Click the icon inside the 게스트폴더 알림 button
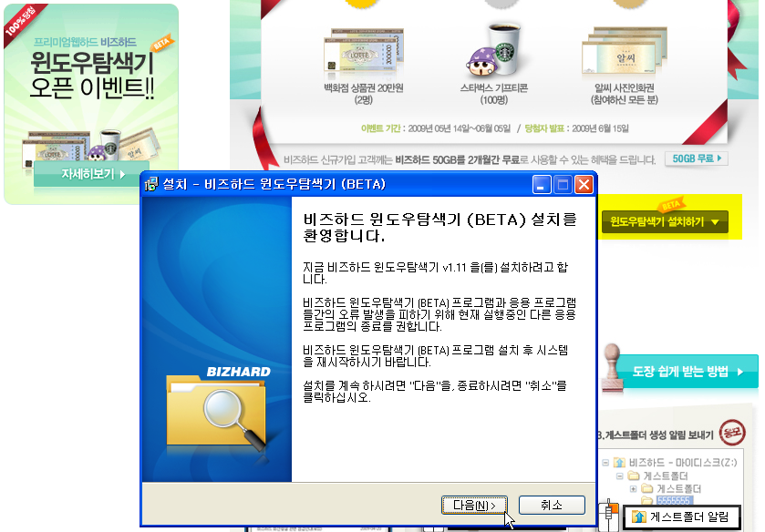Image resolution: width=765 pixels, height=532 pixels. (x=638, y=517)
